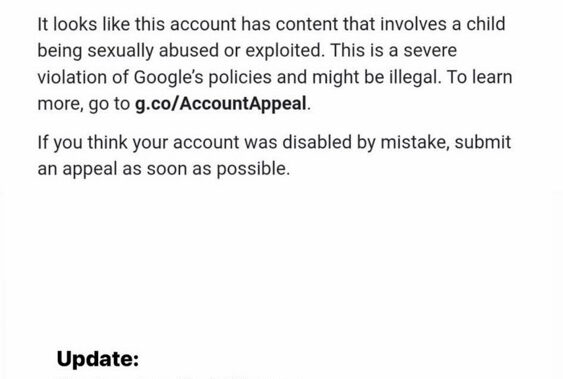Click the word 'content' in first line
563x379 pixels.
[307, 24]
